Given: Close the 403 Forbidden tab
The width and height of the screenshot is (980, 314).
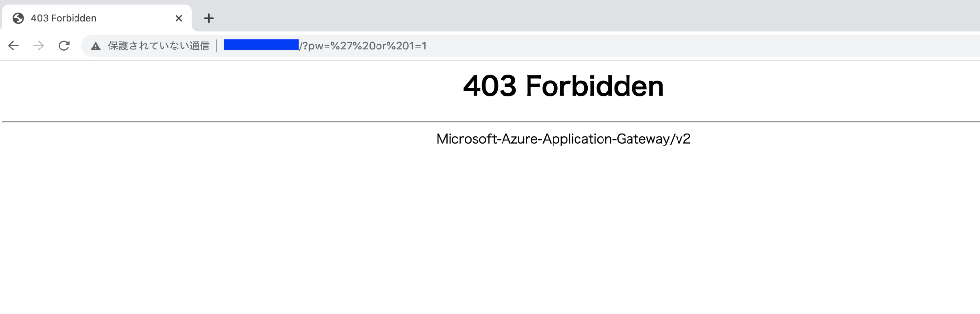Looking at the screenshot, I should pos(179,18).
